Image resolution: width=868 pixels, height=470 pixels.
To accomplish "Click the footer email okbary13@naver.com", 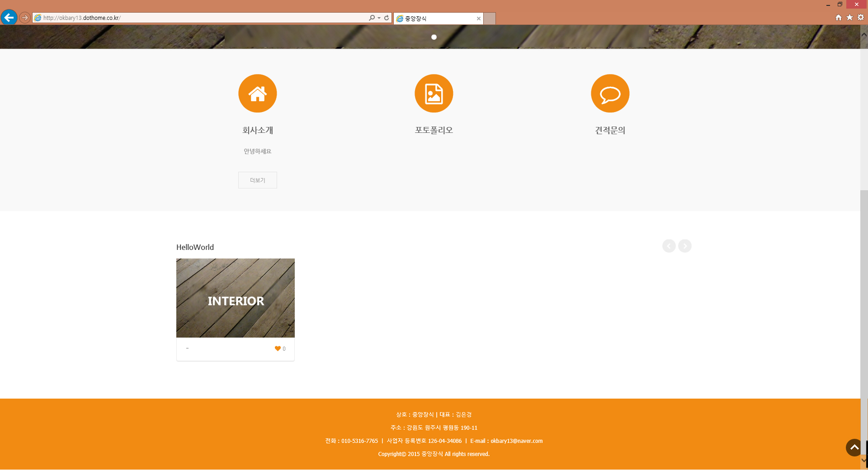I will (x=517, y=441).
